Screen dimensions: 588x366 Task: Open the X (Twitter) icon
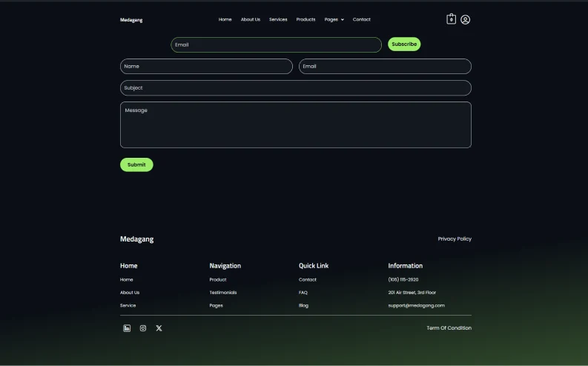coord(159,328)
